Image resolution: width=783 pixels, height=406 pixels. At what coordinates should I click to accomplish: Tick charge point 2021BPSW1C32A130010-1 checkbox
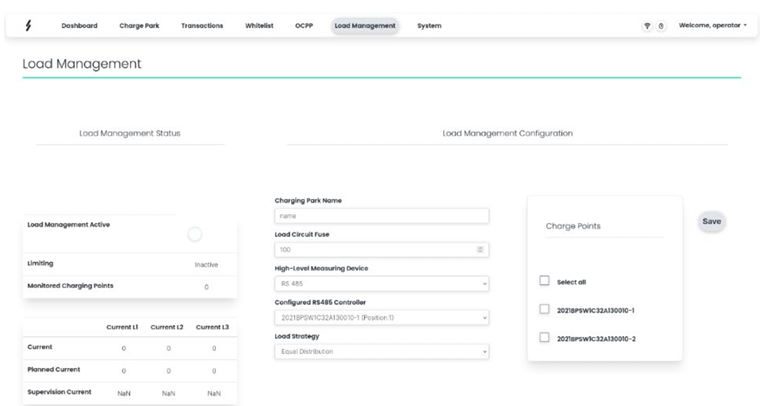tap(545, 309)
